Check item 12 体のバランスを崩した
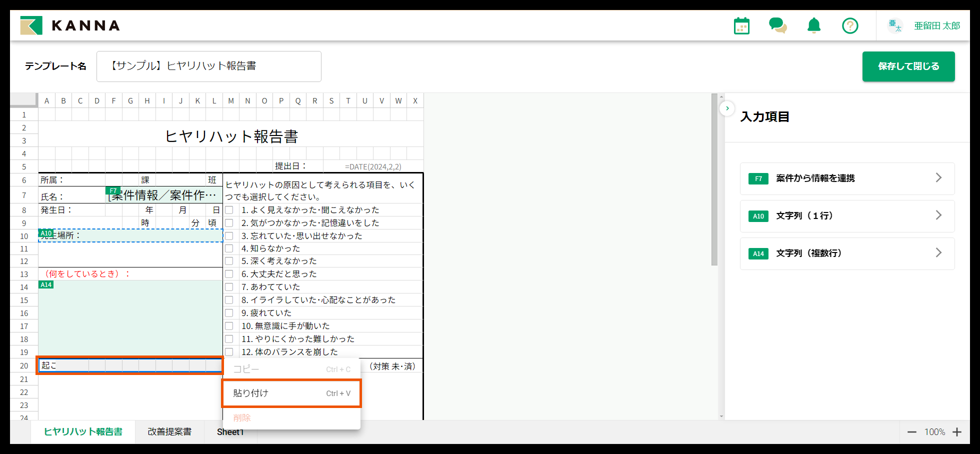 pos(229,351)
